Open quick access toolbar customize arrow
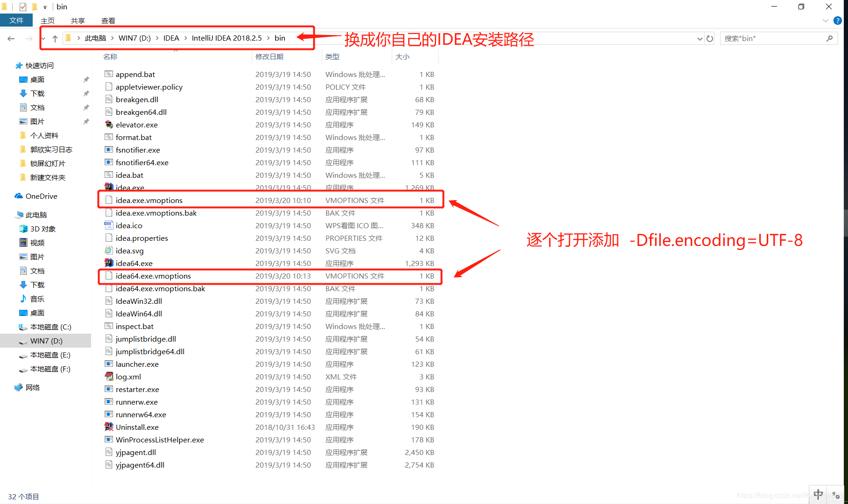This screenshot has width=848, height=504. [x=45, y=7]
